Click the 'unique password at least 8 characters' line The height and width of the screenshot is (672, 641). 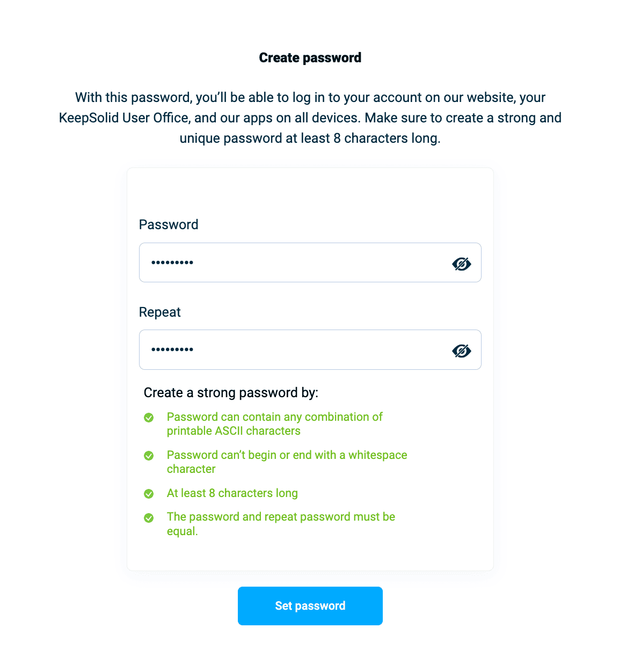point(310,138)
